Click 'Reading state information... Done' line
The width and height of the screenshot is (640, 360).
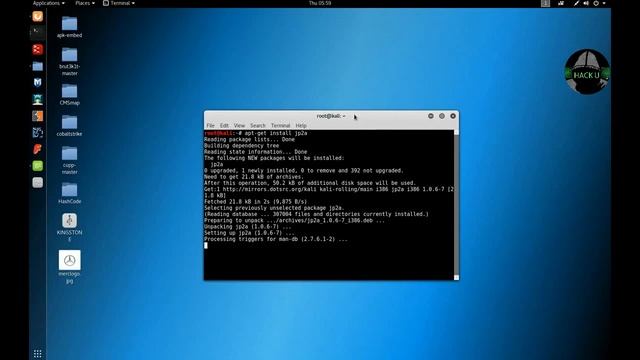click(256, 152)
